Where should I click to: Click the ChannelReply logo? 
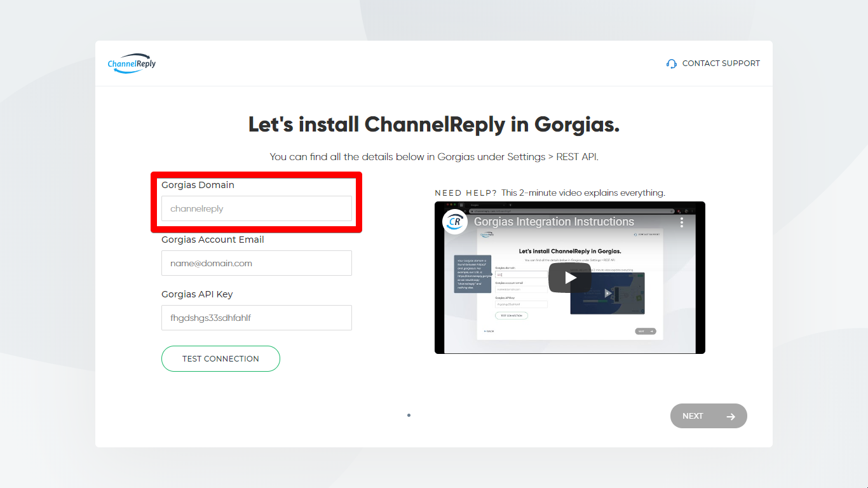pos(132,64)
